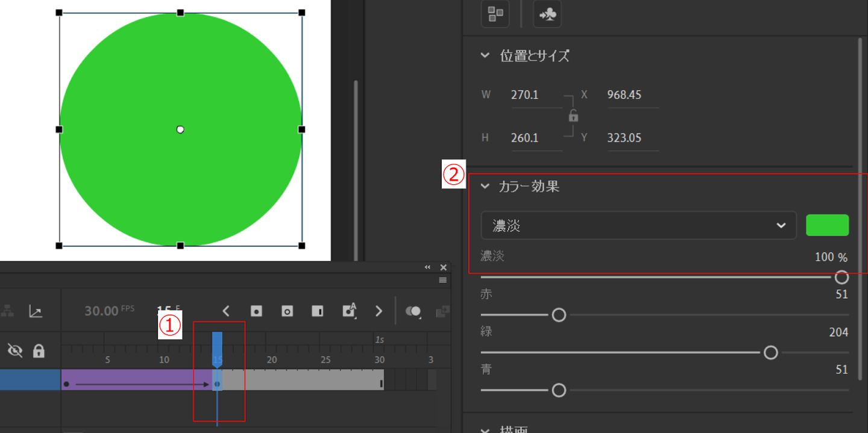
Task: Toggle the width-height aspect ratio lock
Action: click(x=573, y=116)
